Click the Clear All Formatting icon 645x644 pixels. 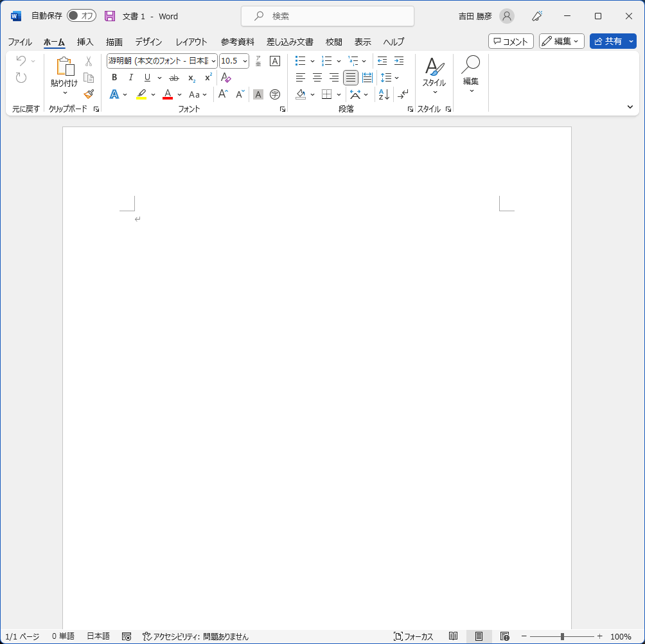point(225,78)
